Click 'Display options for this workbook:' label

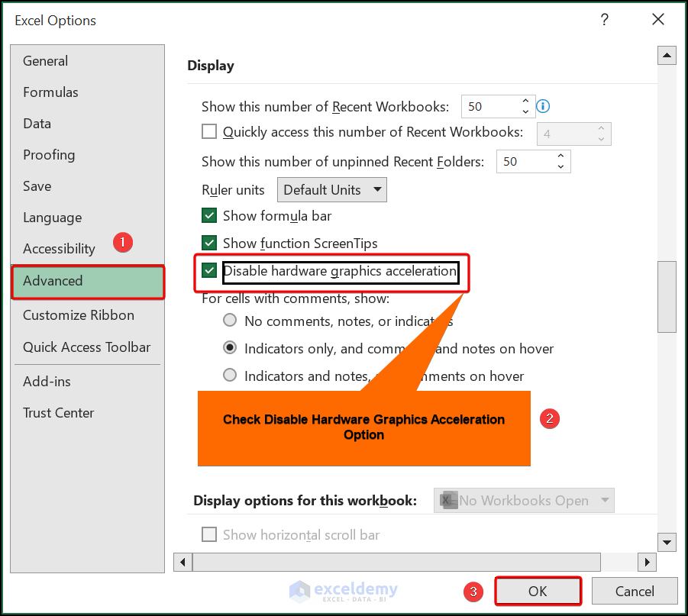(x=305, y=501)
